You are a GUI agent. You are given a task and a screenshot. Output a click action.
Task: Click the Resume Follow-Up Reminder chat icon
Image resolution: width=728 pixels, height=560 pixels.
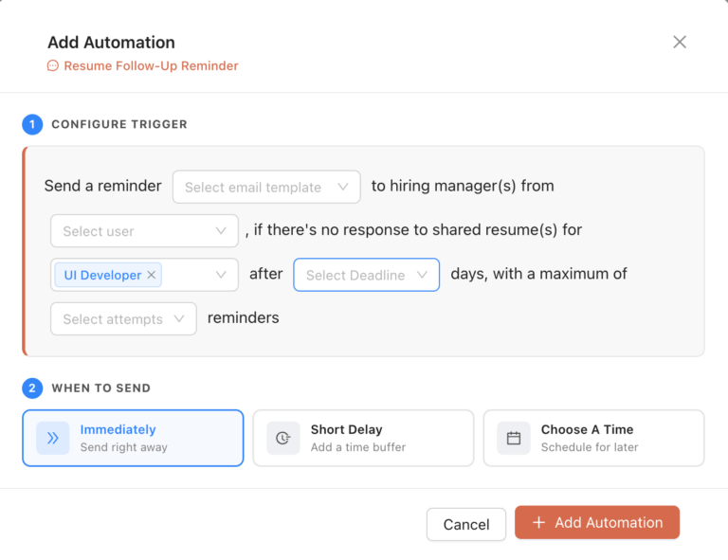tap(53, 66)
